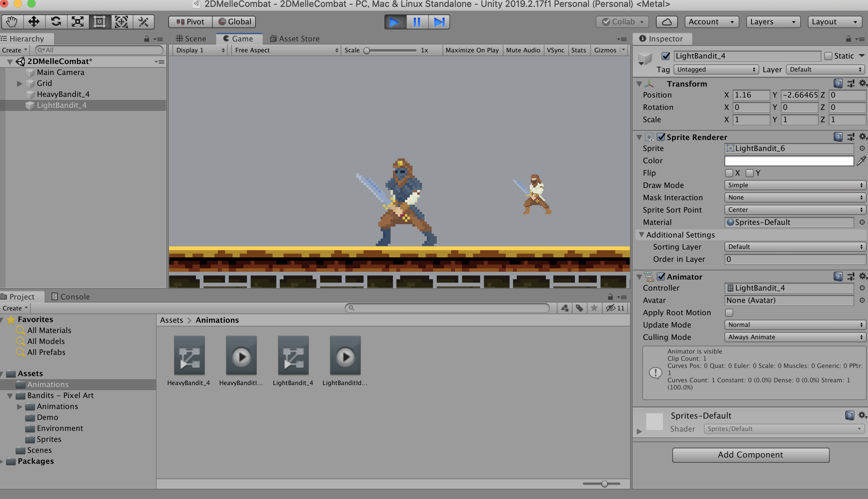Open the Console tab
Screen dimensions: 868x499
point(70,296)
